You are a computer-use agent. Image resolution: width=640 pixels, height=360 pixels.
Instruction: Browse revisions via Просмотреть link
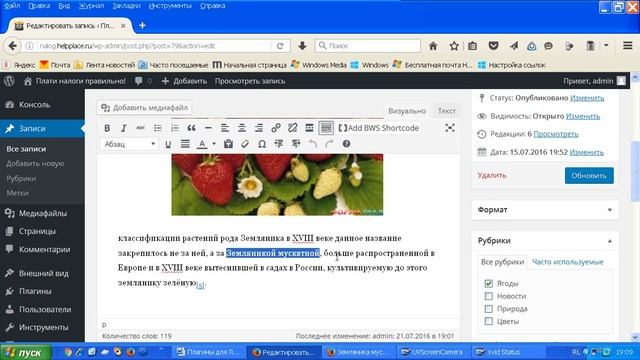tap(556, 134)
